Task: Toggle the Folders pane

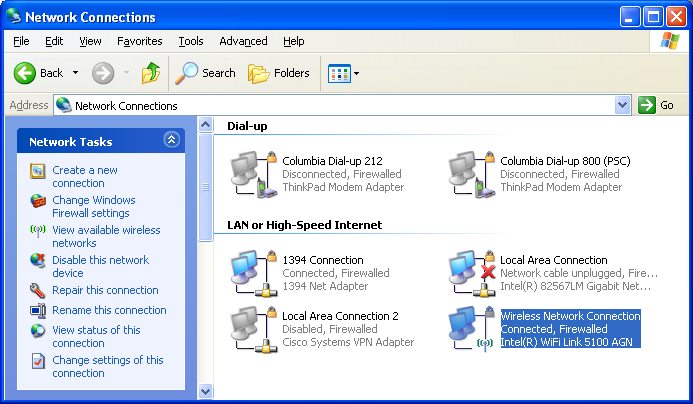Action: pos(279,73)
